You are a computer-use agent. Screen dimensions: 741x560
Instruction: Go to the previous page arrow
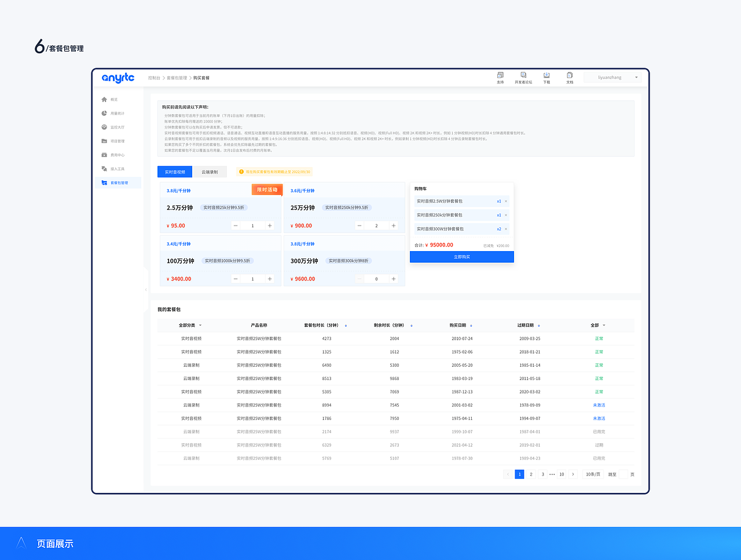(x=508, y=474)
